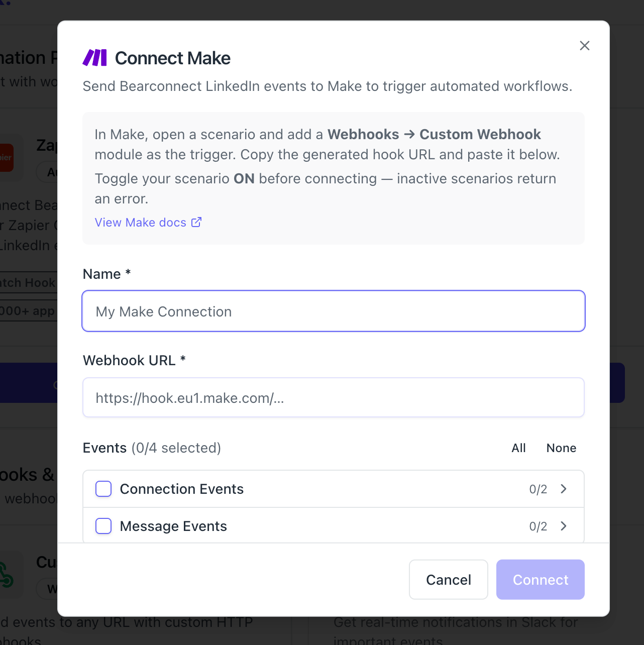Tick the Message Events checkbox
Image resolution: width=644 pixels, height=645 pixels.
(103, 526)
